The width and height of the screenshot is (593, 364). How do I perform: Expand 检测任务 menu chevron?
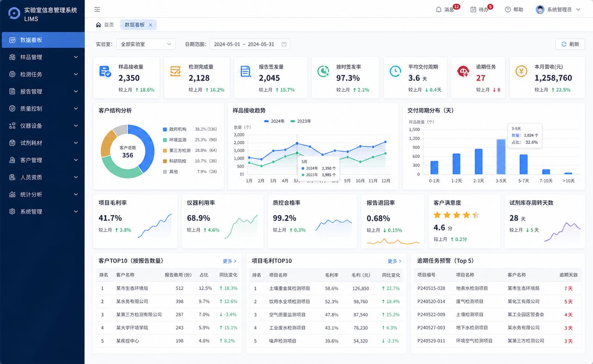pyautogui.click(x=76, y=74)
